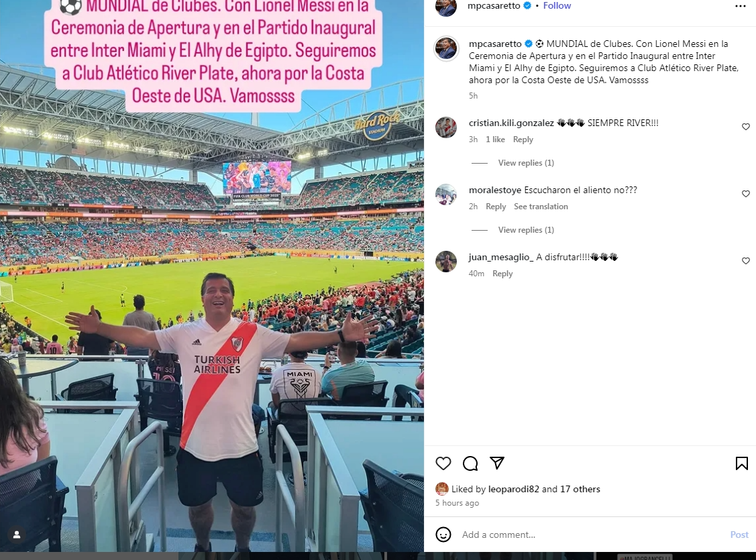Like cristian.kili.gonzalez's comment
Viewport: 756px width, 560px height.
pyautogui.click(x=745, y=127)
